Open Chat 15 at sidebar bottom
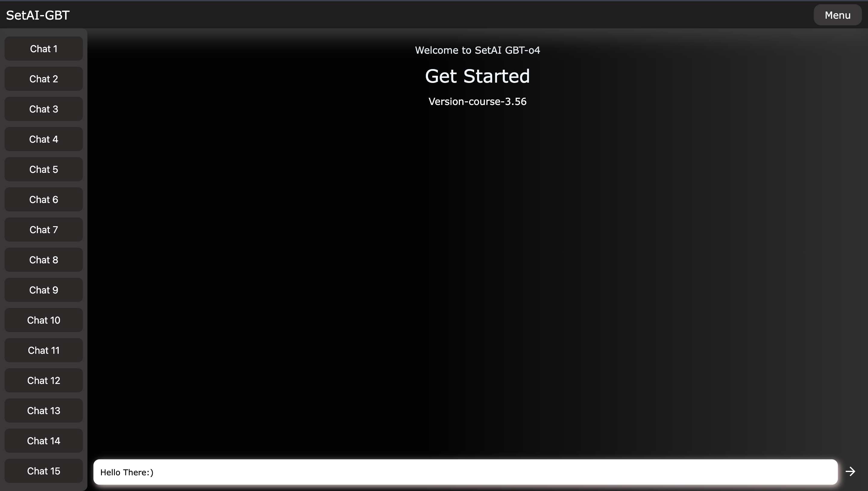 pos(43,471)
